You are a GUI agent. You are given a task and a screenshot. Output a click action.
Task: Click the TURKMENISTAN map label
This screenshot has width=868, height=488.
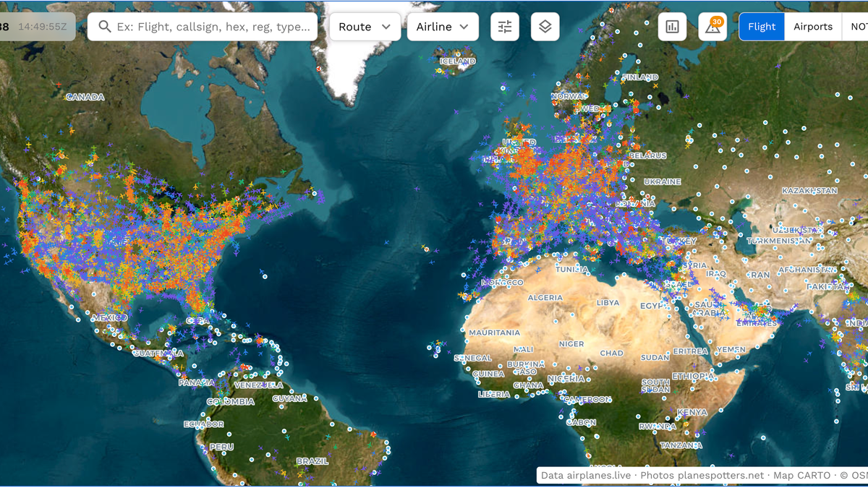(780, 241)
